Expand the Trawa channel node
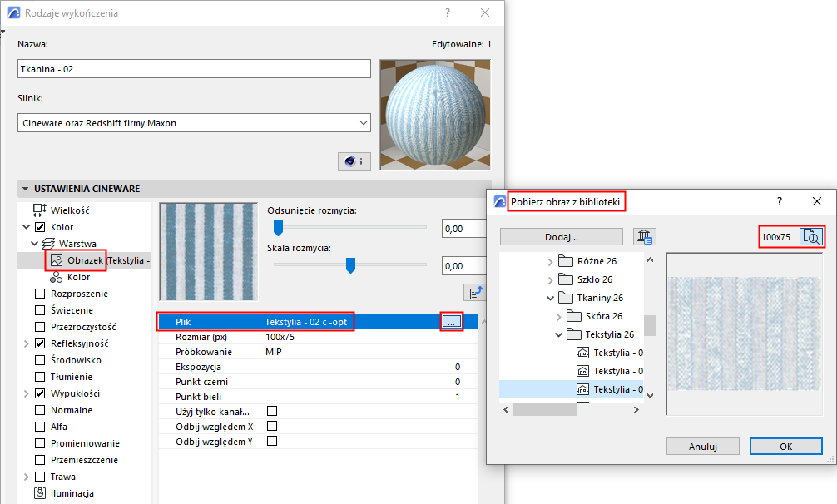The image size is (837, 504). [26, 477]
